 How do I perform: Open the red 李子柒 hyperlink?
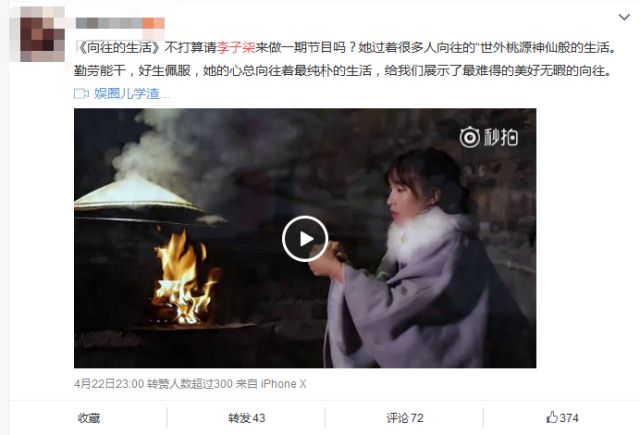[x=236, y=47]
